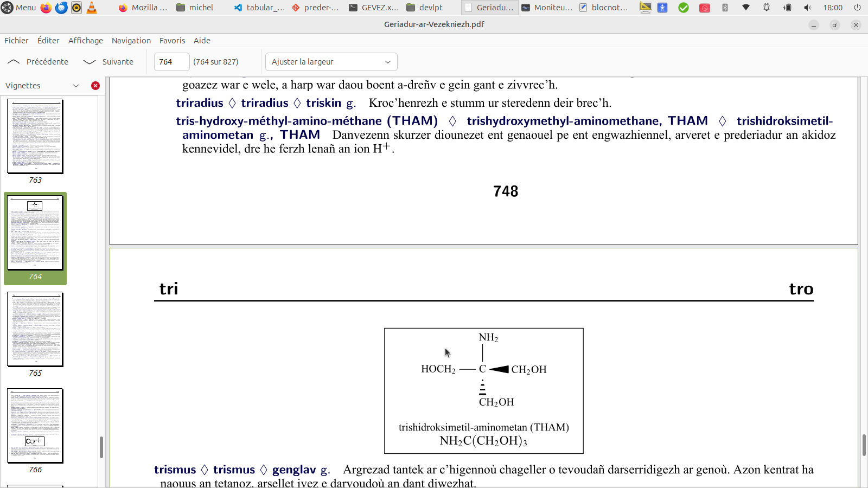Launch VLC media player from panel
The width and height of the screenshot is (868, 488).
[92, 8]
